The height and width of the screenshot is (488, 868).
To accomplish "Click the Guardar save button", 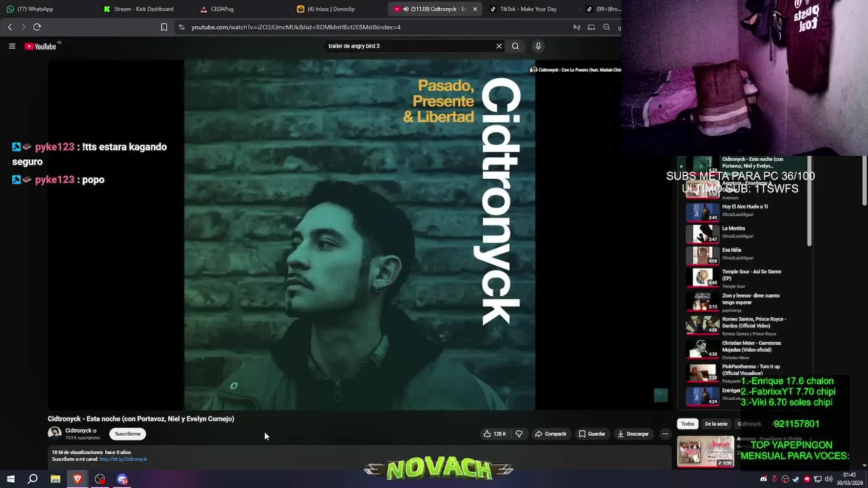I will coord(592,434).
